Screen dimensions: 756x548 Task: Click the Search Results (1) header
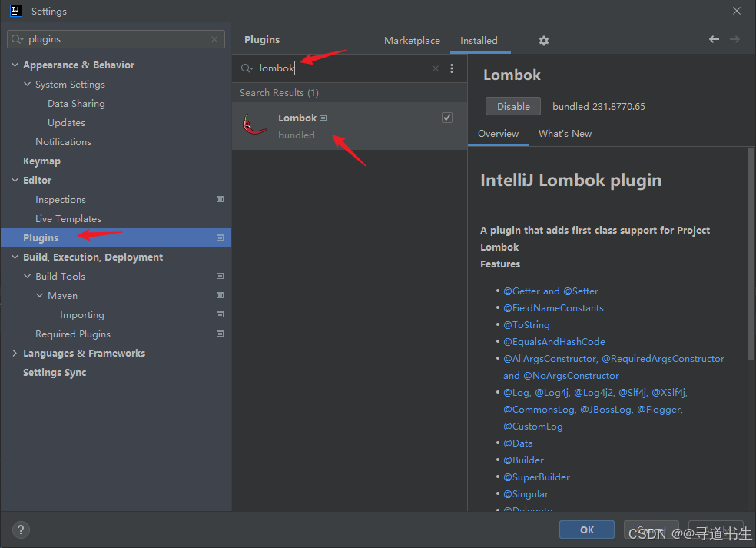[279, 93]
